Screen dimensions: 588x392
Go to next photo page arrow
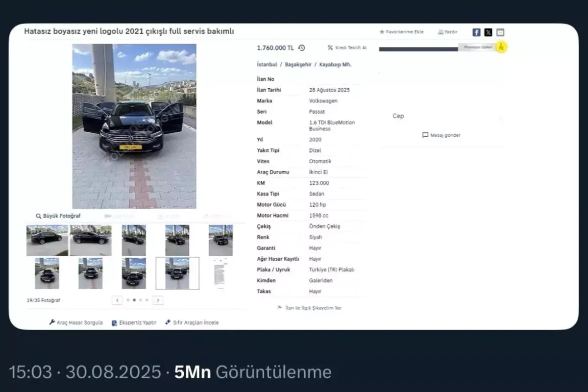coord(158,300)
